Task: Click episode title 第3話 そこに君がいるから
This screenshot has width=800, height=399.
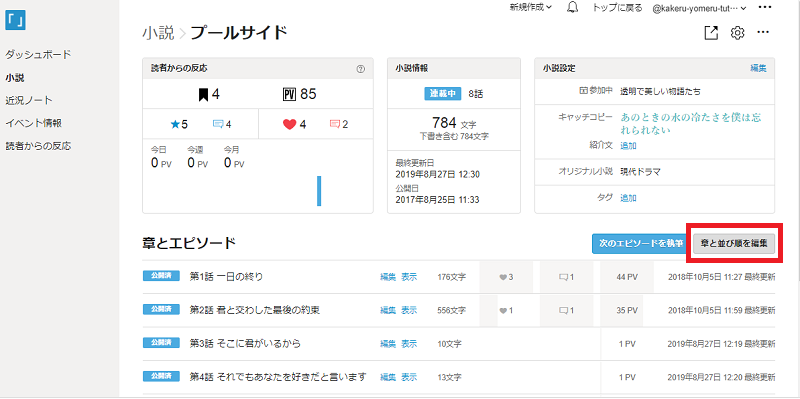Action: point(245,344)
